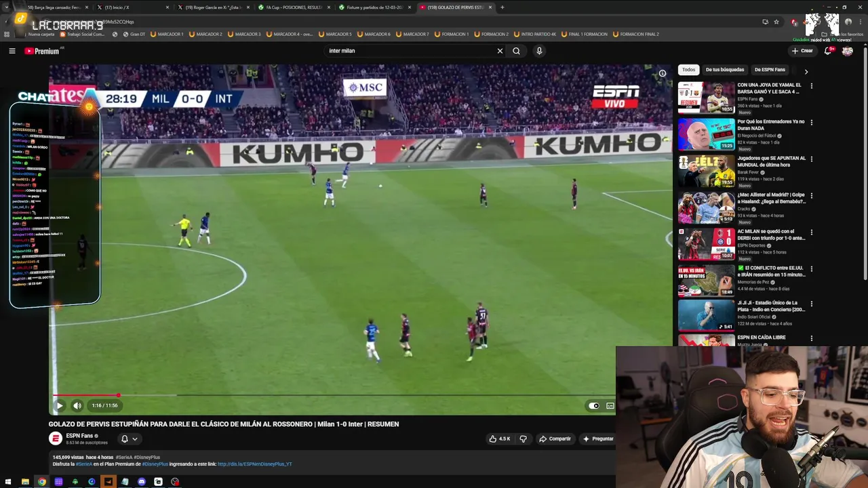Open the #DisneyPlus hashtag next to #SerieA
Screen dimensions: 868x488
click(147, 457)
